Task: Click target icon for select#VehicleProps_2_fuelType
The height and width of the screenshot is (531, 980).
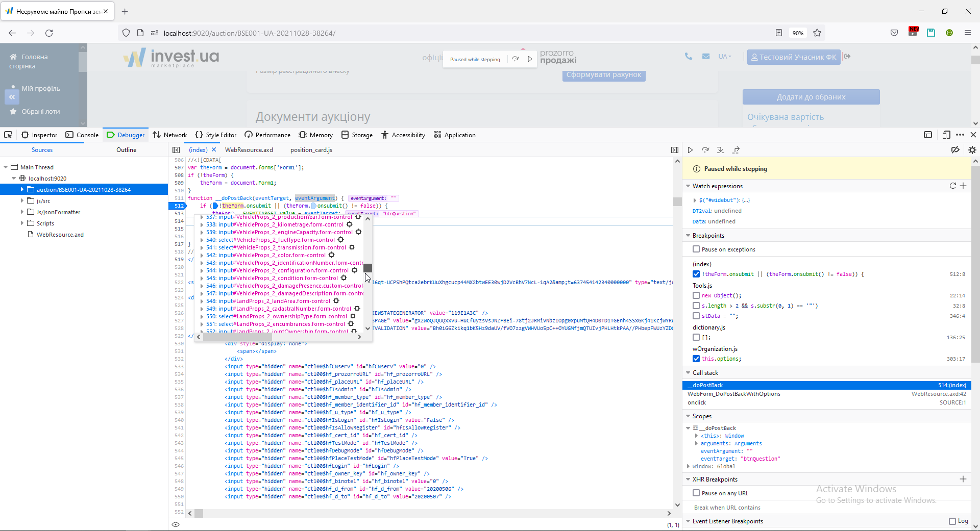Action: [340, 240]
